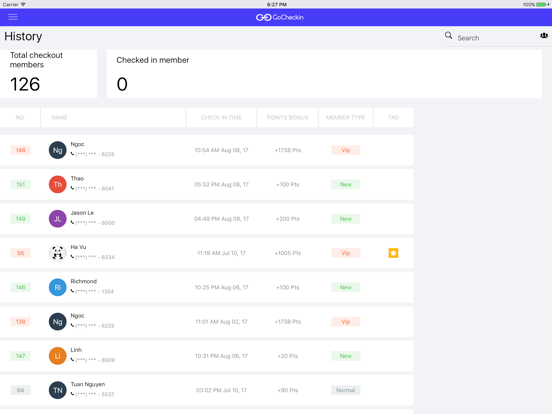Click the History page title

pos(23,36)
